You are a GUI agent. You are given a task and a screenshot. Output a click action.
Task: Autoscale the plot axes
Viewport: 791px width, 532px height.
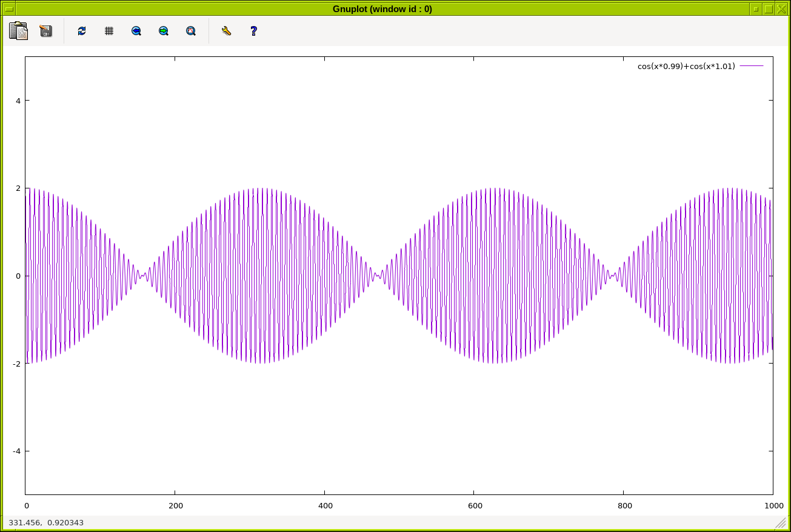(x=191, y=31)
